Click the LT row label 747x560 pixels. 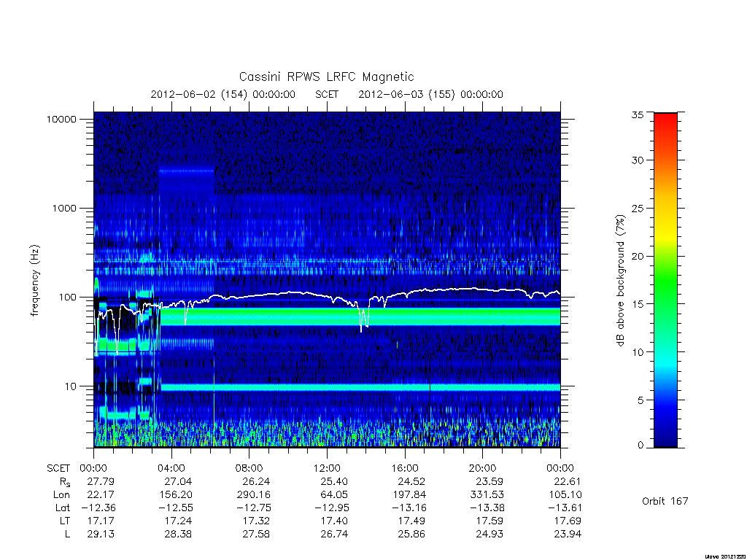65,521
